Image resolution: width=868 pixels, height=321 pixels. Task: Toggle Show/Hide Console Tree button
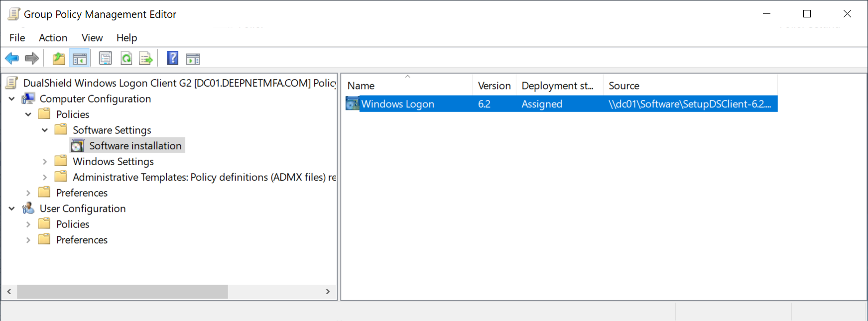[80, 59]
